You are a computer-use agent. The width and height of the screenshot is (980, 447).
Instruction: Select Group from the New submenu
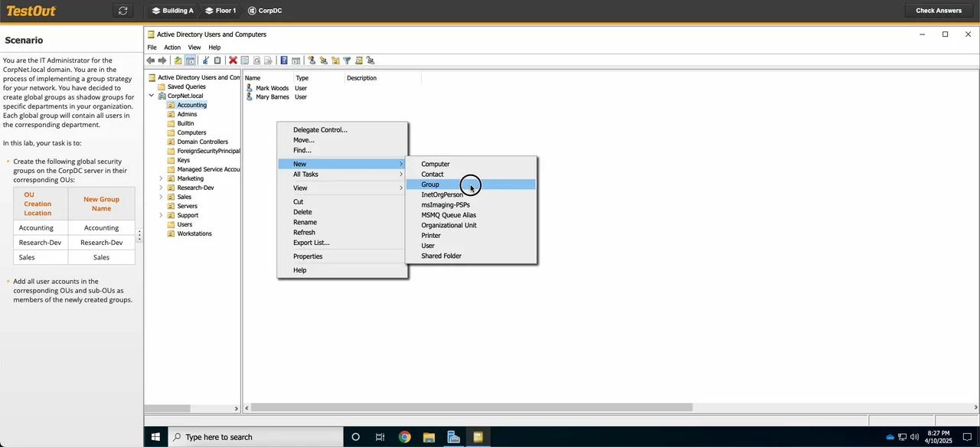[430, 184]
